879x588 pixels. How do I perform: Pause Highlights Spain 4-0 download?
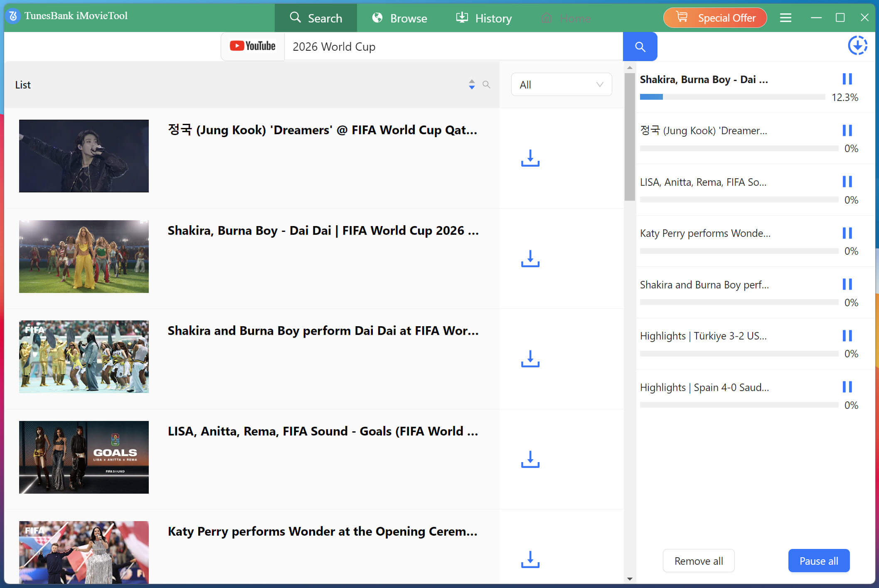tap(847, 387)
